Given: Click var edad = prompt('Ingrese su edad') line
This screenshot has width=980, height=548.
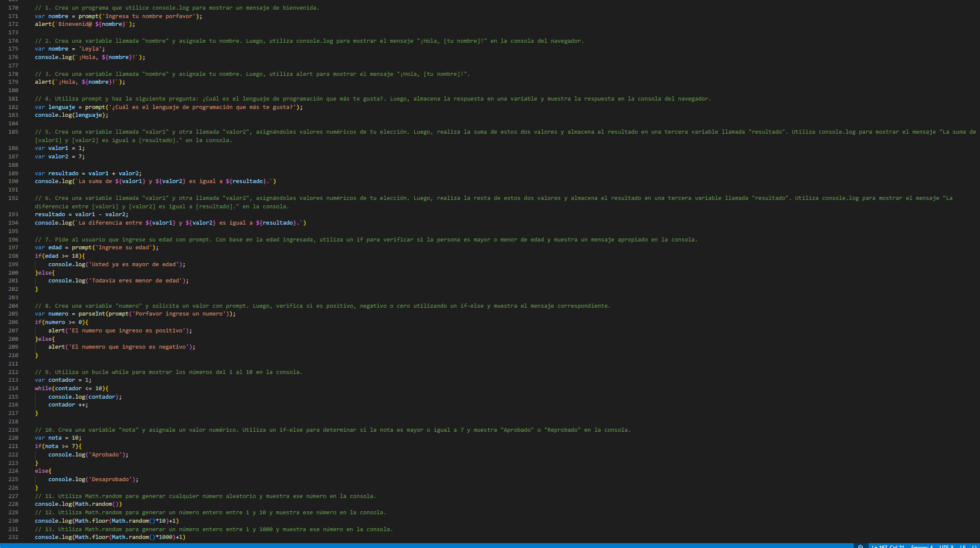Looking at the screenshot, I should [96, 248].
